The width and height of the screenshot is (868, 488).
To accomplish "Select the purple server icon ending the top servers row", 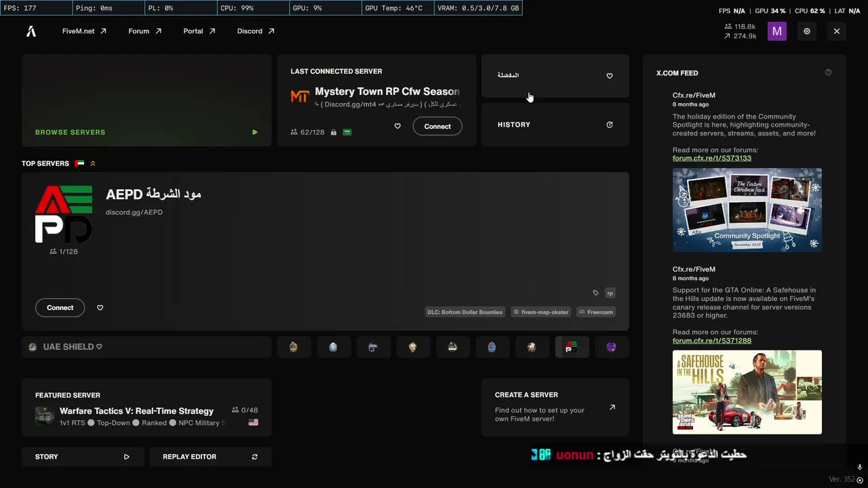I will (612, 347).
